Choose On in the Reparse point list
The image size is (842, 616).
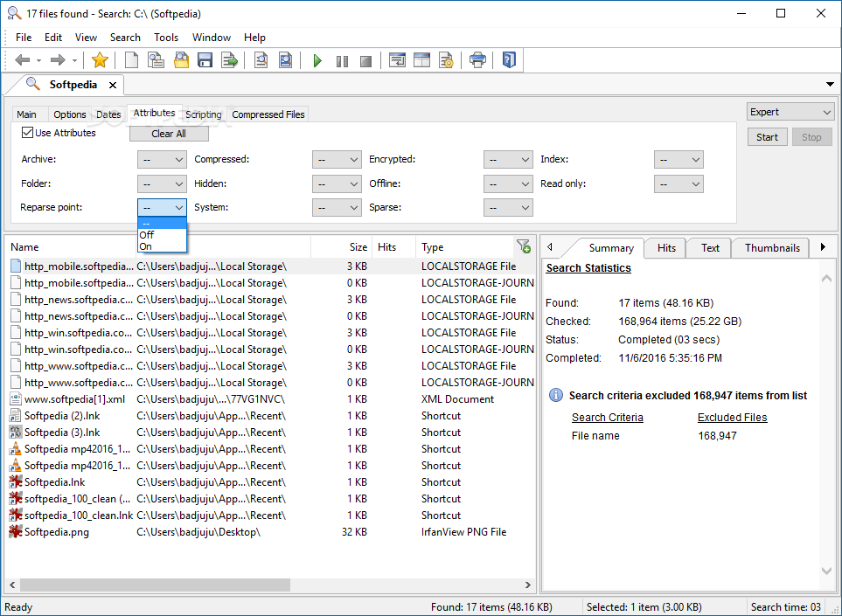coord(162,246)
